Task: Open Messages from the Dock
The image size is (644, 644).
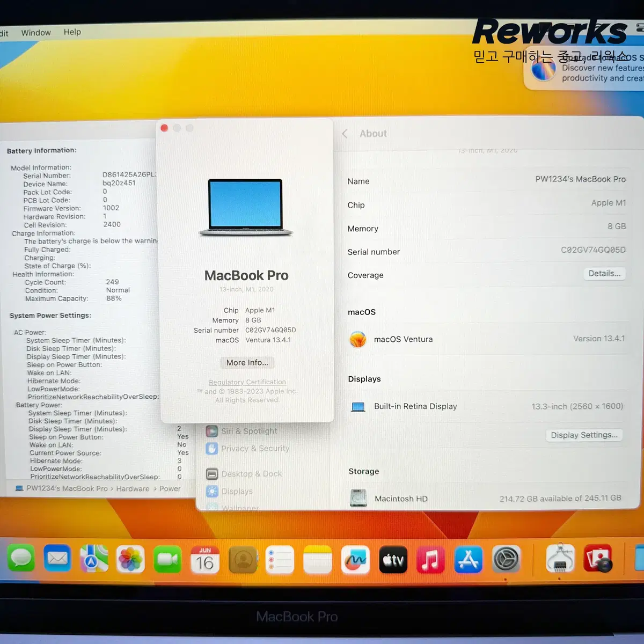Action: tap(21, 559)
